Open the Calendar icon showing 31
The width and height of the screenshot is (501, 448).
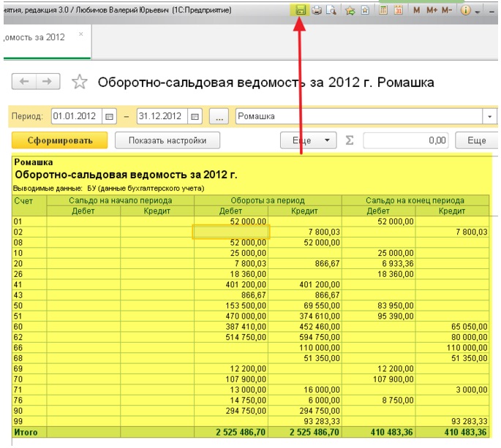(x=398, y=10)
